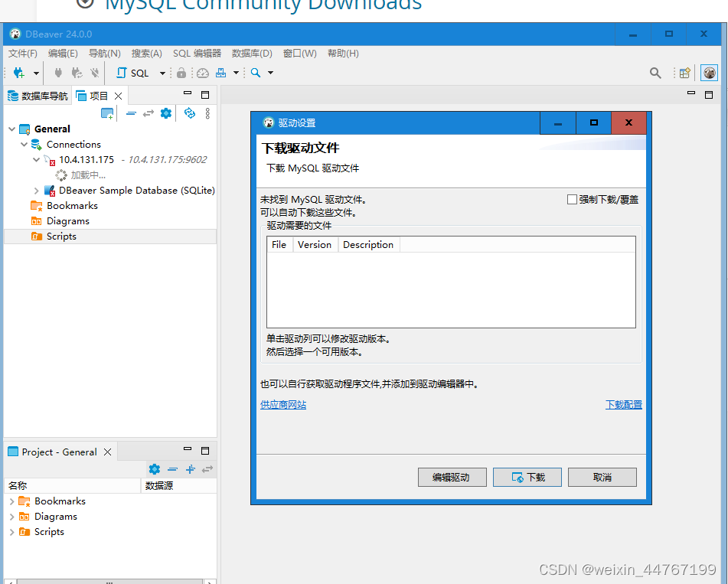Expand Bookmarks in Project - General panel
728x584 pixels.
(x=11, y=501)
